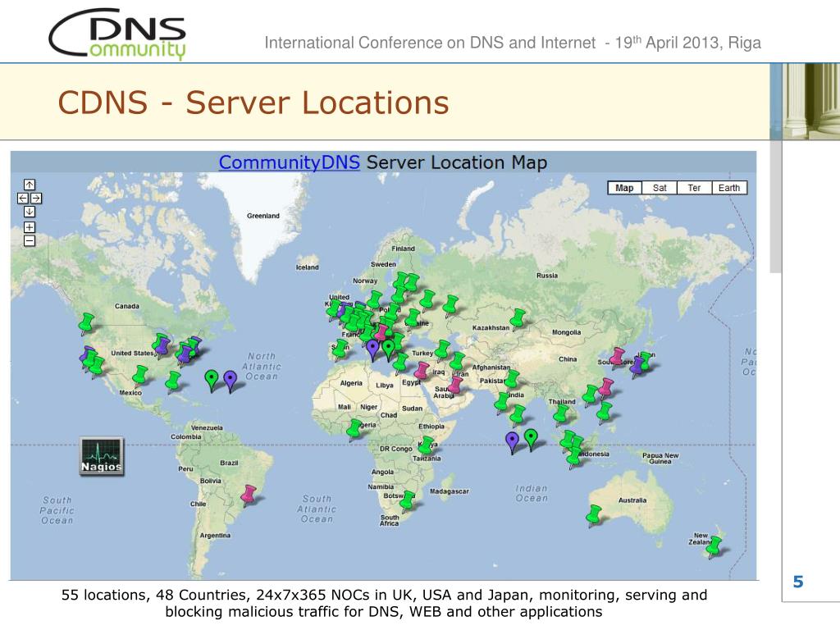Select the magenta pin near Egypt

pos(422,371)
